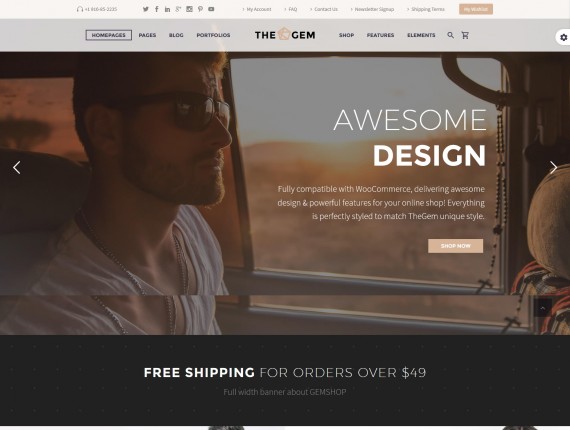
Task: Click TheGem logo
Action: [x=285, y=35]
